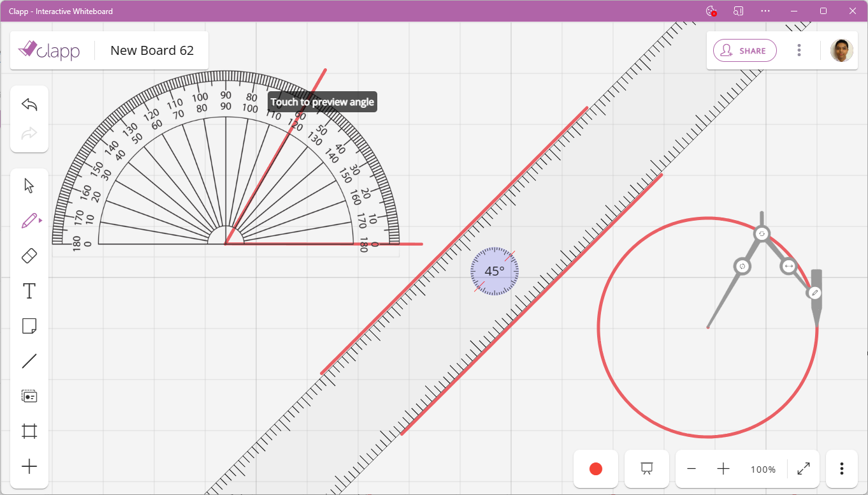Image resolution: width=868 pixels, height=495 pixels.
Task: Switch to the eraser tool
Action: pyautogui.click(x=29, y=255)
